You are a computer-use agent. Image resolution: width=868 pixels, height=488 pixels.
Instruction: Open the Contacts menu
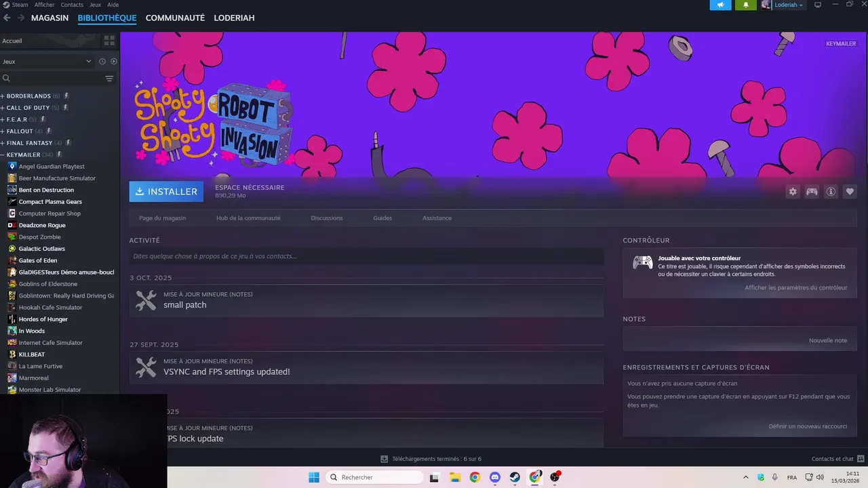[x=72, y=5]
